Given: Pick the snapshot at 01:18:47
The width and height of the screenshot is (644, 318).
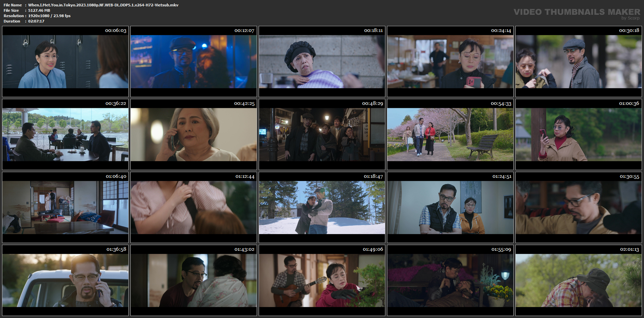Looking at the screenshot, I should 322,207.
